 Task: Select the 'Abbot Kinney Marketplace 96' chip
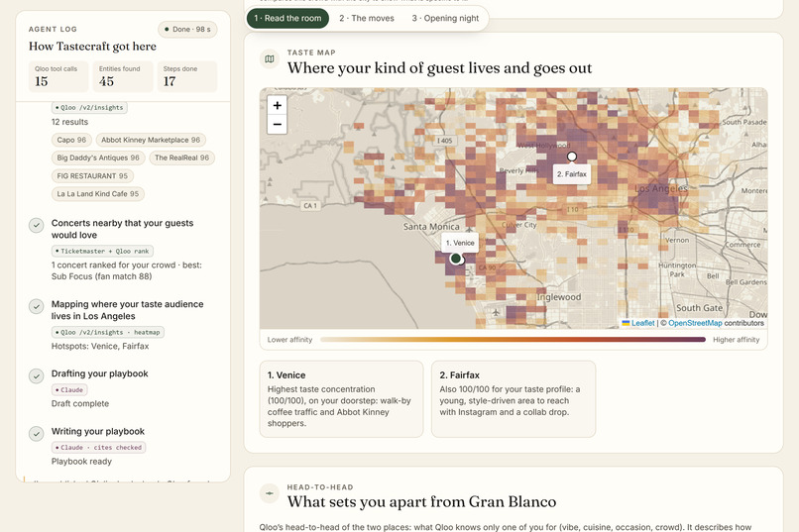tap(151, 140)
